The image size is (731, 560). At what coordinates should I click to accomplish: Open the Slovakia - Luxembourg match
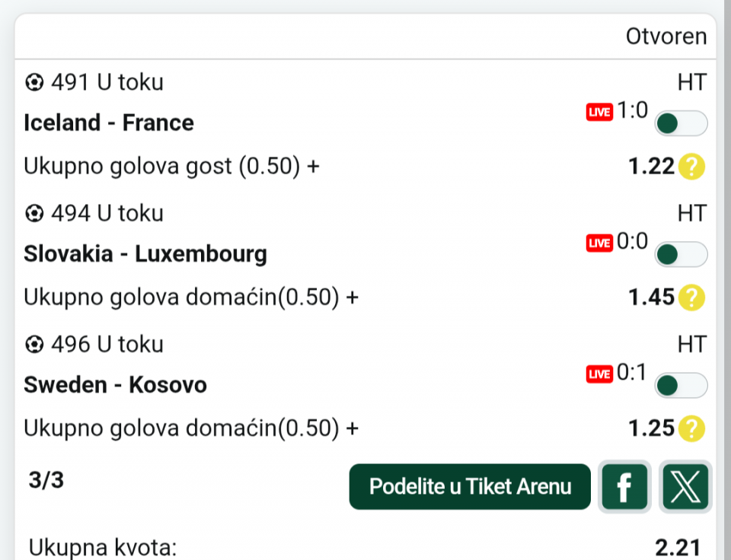(x=145, y=254)
